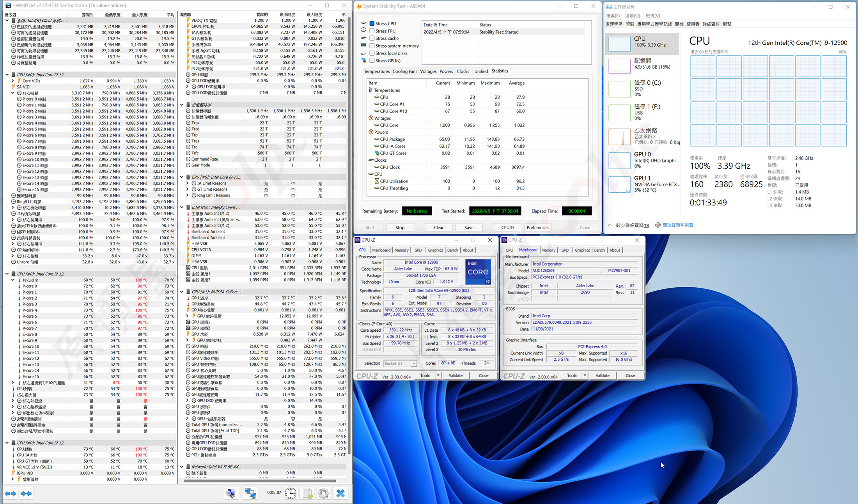Click 開啟資源監視器 link in Task Manager
Image resolution: width=858 pixels, height=504 pixels.
tap(678, 225)
